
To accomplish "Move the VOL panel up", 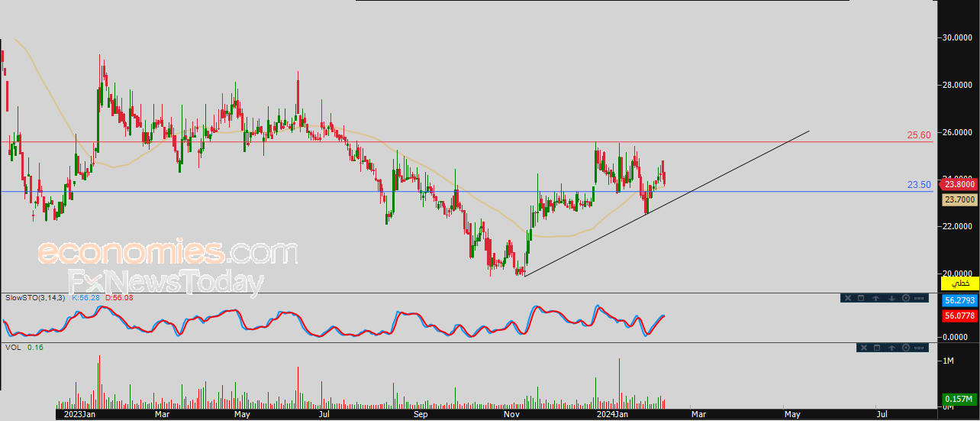I will coord(891,348).
